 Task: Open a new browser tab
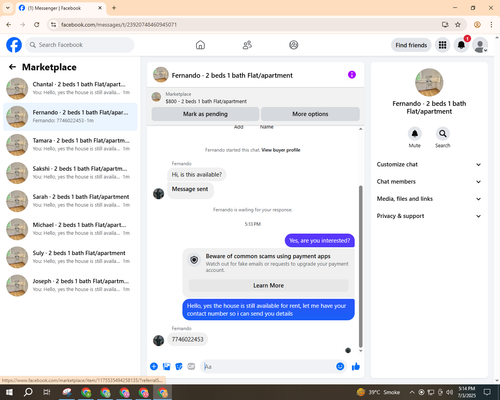pos(114,8)
